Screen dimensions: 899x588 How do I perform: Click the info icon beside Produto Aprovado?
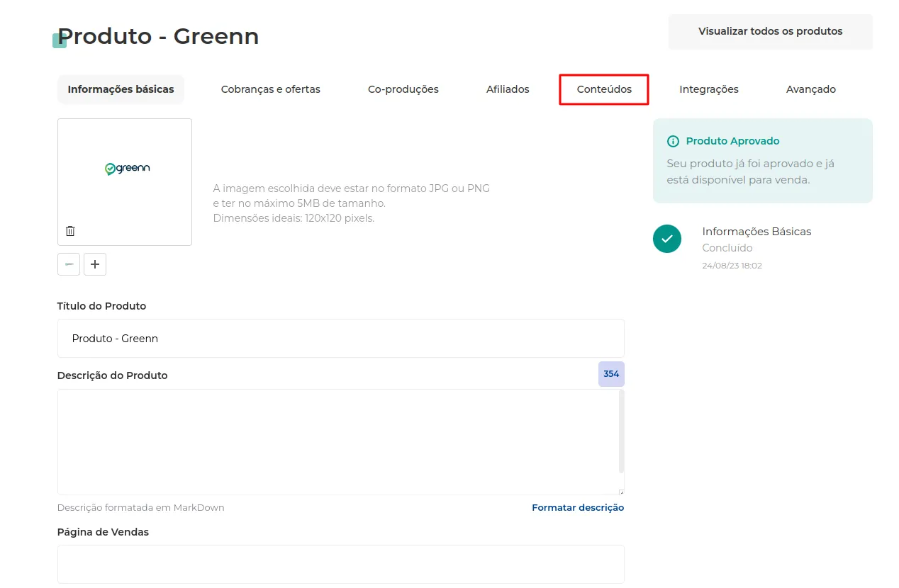tap(673, 141)
